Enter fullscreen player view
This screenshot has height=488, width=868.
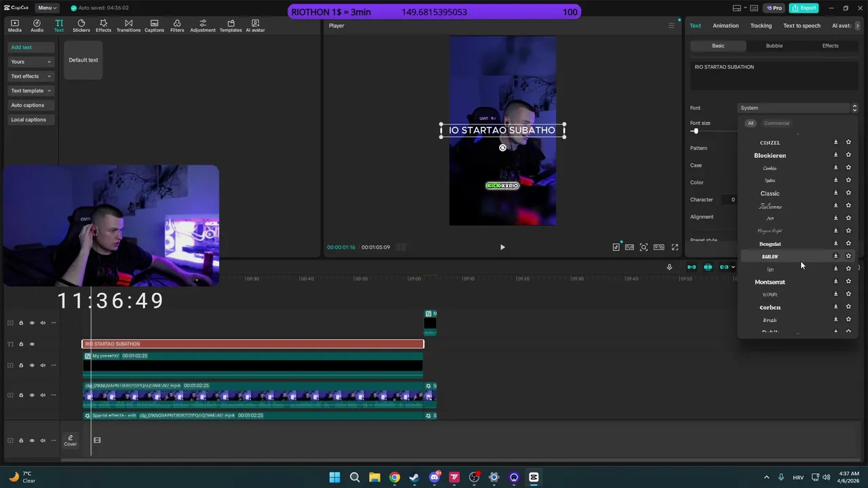[x=675, y=247]
